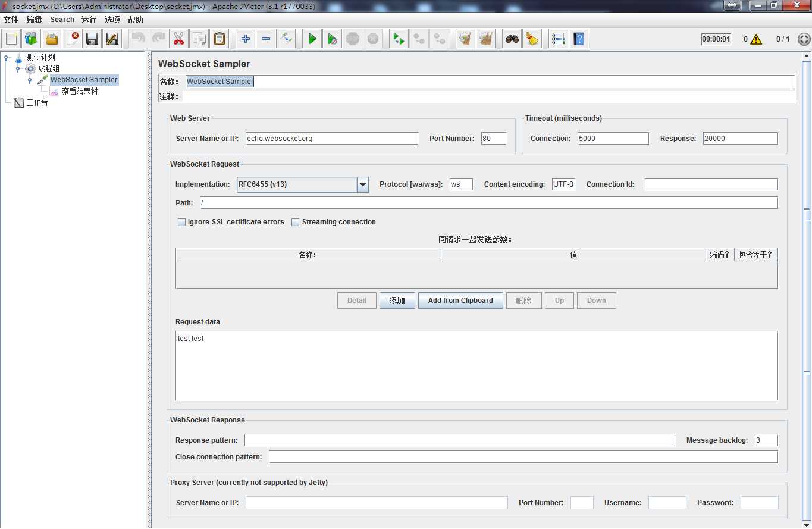Click the Clear All results icon
This screenshot has height=529, width=812.
pos(486,39)
